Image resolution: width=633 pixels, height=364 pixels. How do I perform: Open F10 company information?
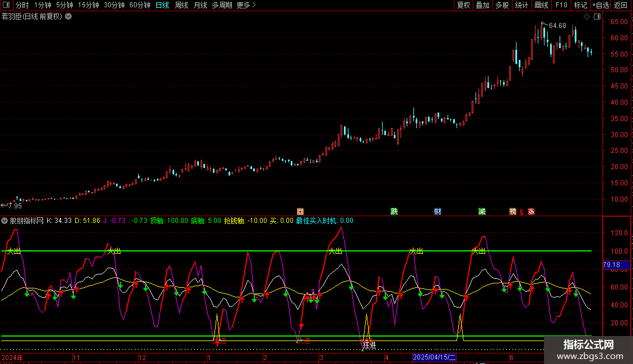[x=561, y=5]
